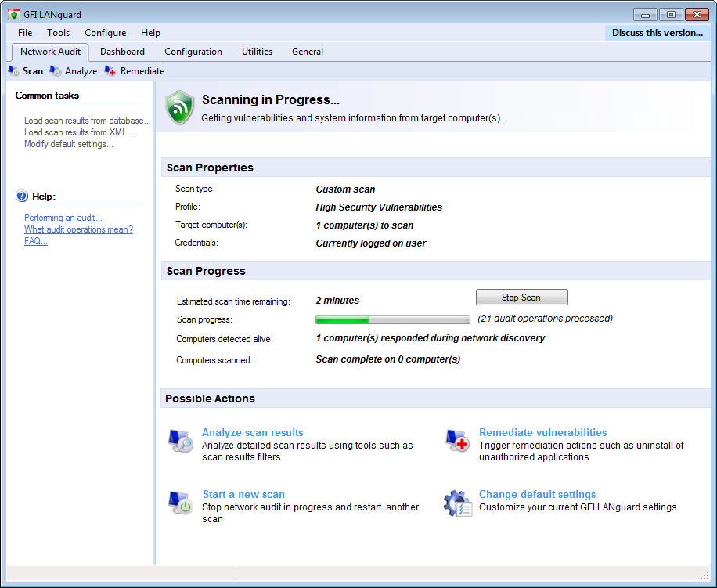Open Performing an audit help link
The image size is (717, 588).
click(63, 218)
